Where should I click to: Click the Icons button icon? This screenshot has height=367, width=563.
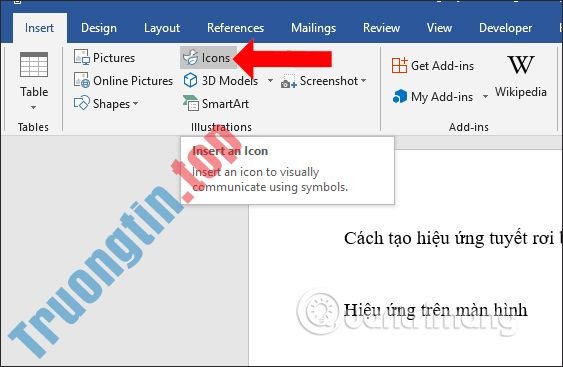click(x=190, y=57)
